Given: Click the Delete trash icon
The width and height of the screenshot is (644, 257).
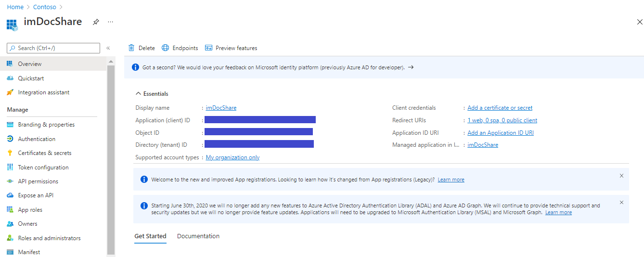Looking at the screenshot, I should [131, 48].
